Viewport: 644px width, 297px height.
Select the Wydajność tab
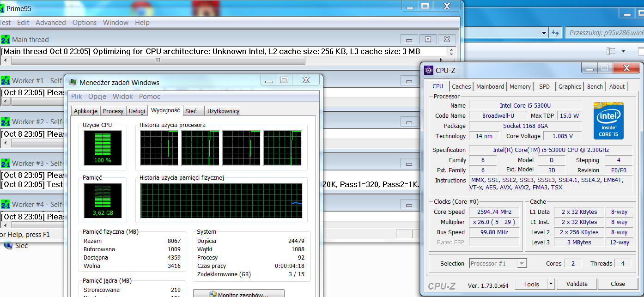[x=165, y=110]
